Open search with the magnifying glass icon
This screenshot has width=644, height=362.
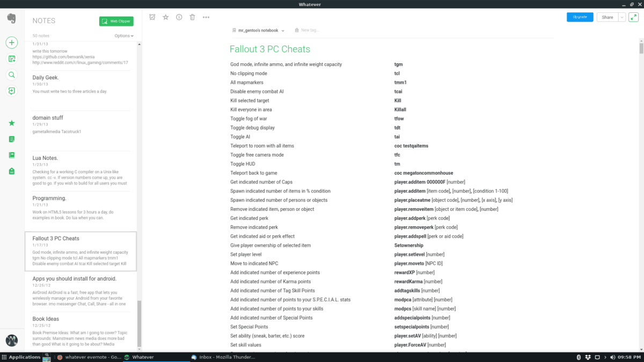(11, 75)
